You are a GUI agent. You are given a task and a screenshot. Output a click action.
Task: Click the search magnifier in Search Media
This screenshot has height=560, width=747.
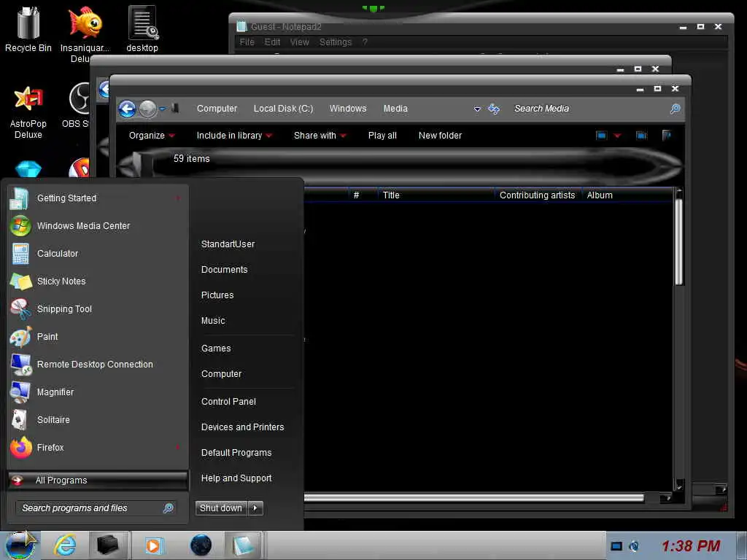point(675,109)
